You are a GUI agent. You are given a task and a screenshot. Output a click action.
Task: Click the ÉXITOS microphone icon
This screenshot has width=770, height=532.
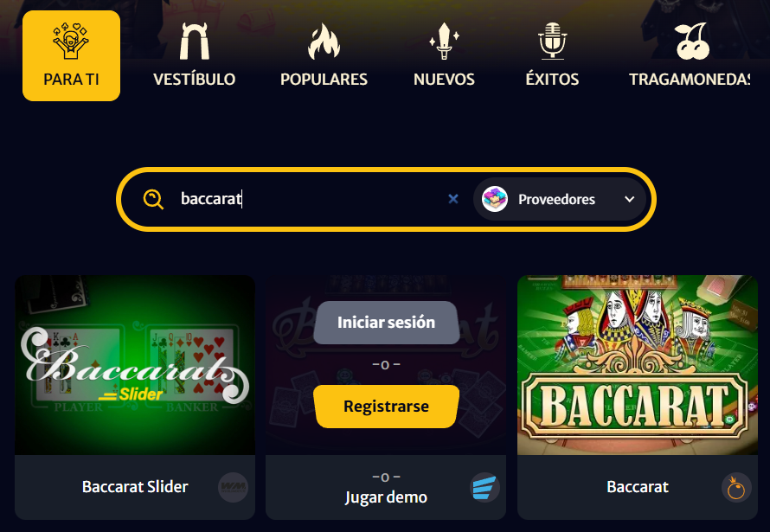(x=553, y=42)
